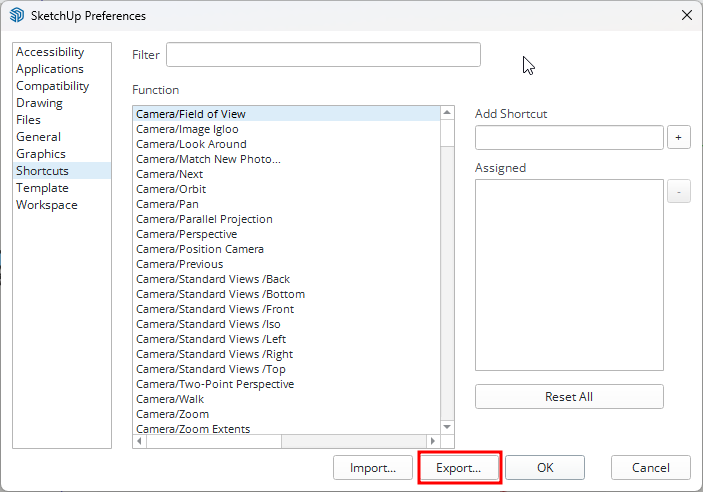The height and width of the screenshot is (492, 703).
Task: Select Shortcuts in the category list
Action: coord(62,171)
